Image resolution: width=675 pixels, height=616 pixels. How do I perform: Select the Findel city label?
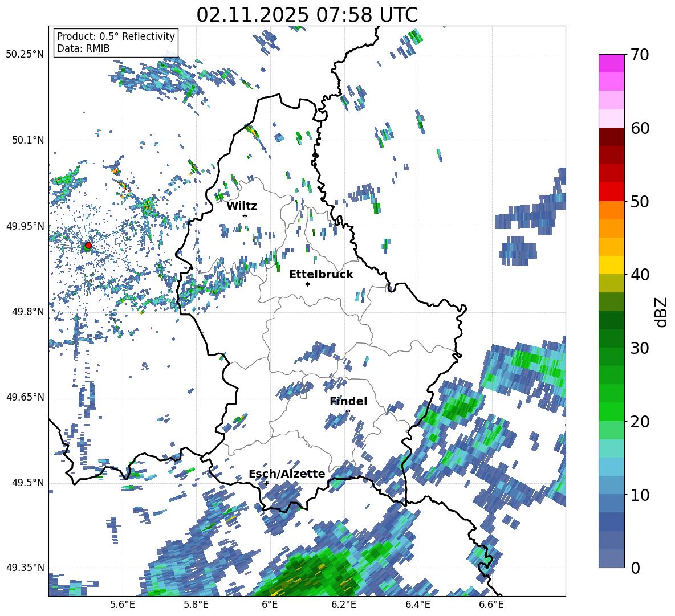point(348,401)
